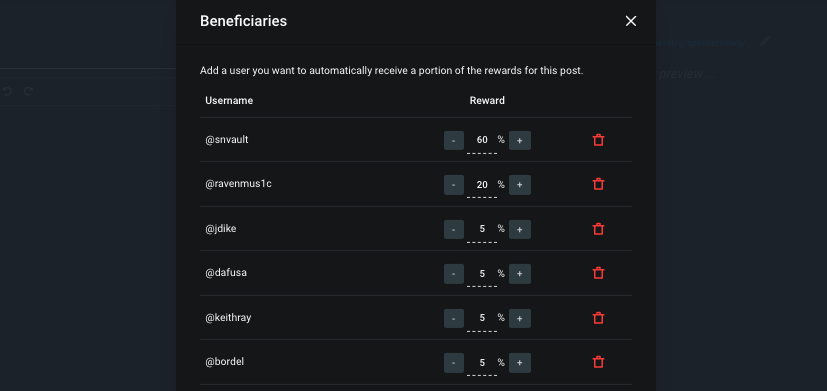
Task: Increase @bordel reward percentage
Action: pyautogui.click(x=520, y=363)
